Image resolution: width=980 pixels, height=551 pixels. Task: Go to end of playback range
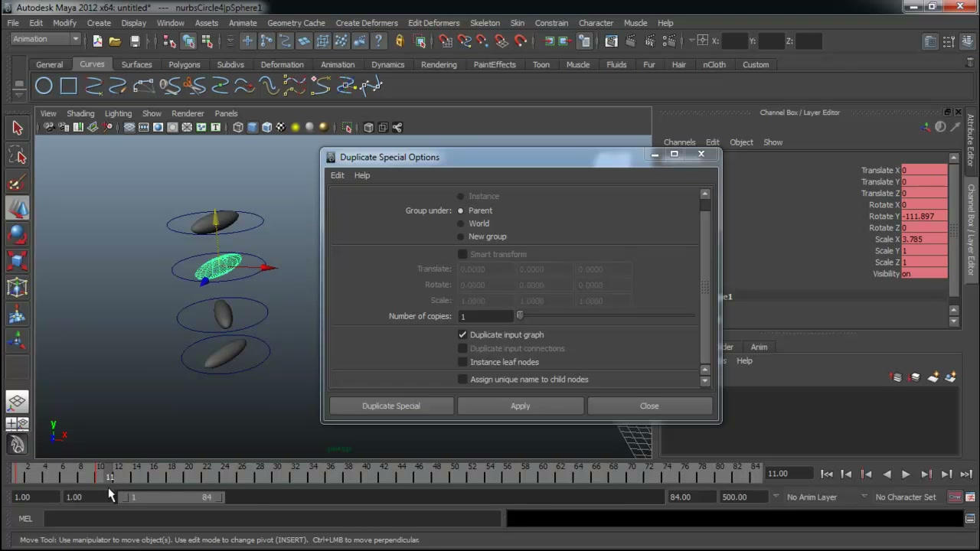pos(966,474)
